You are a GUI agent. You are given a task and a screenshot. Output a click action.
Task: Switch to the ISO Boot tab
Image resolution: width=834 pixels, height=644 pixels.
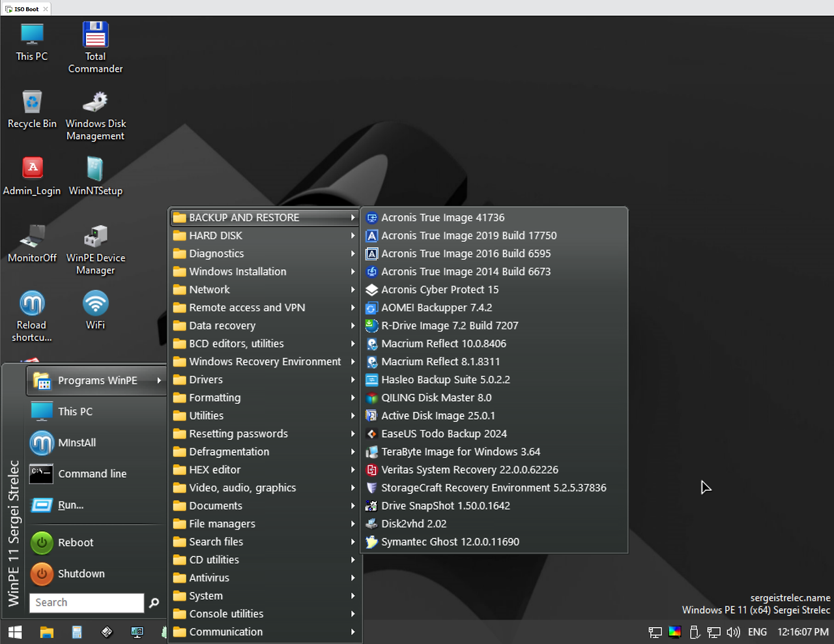(25, 8)
